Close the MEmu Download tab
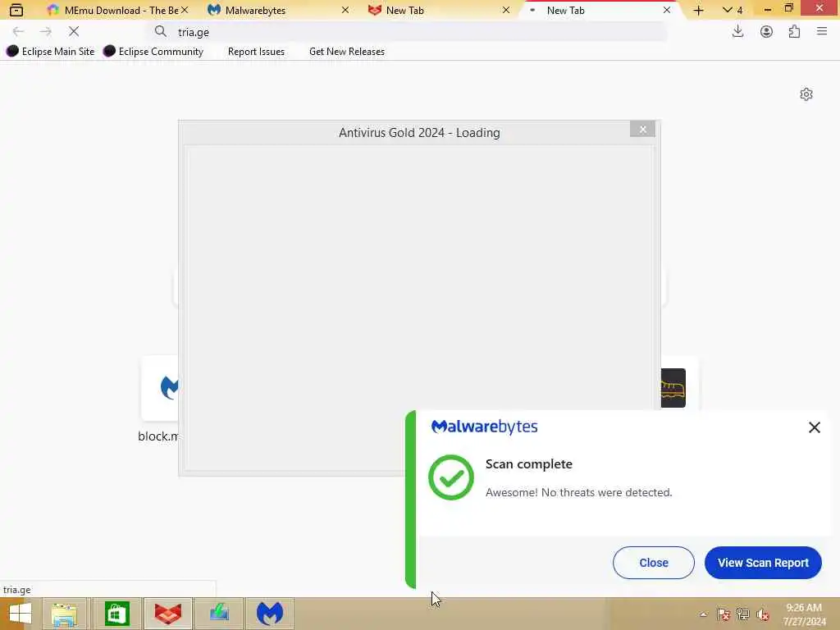 [x=185, y=10]
